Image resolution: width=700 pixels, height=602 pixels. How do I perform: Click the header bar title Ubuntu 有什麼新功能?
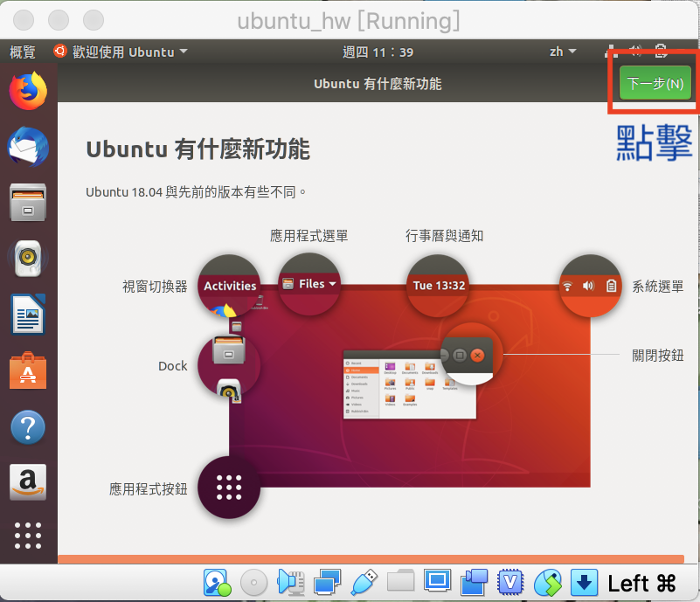pyautogui.click(x=378, y=84)
